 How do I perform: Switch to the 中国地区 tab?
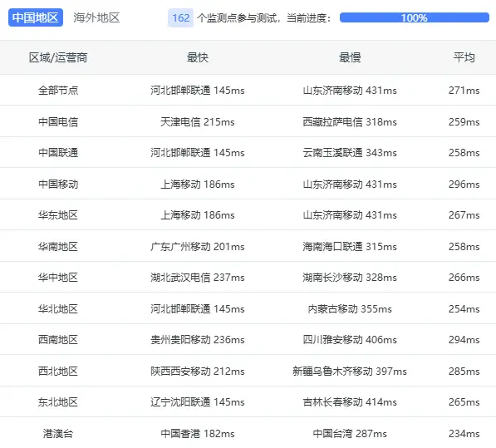36,17
